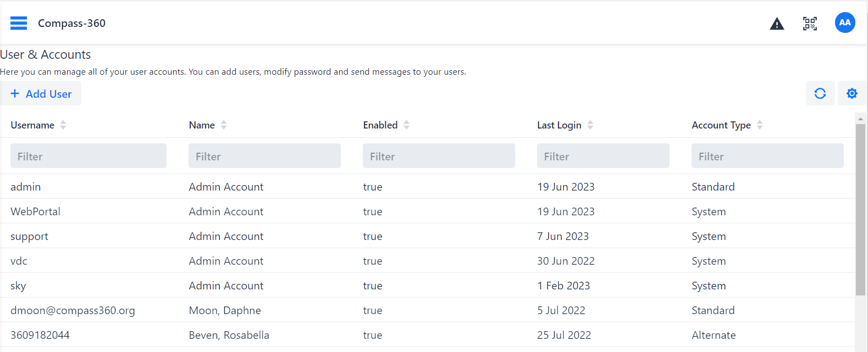The width and height of the screenshot is (868, 352).
Task: Open the AA user profile avatar
Action: (x=845, y=23)
